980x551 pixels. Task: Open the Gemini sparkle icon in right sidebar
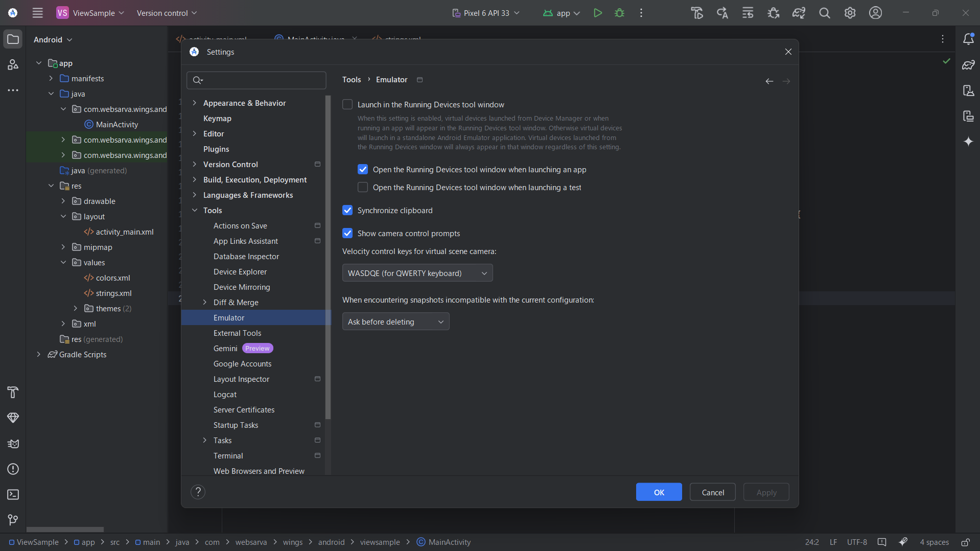click(968, 141)
